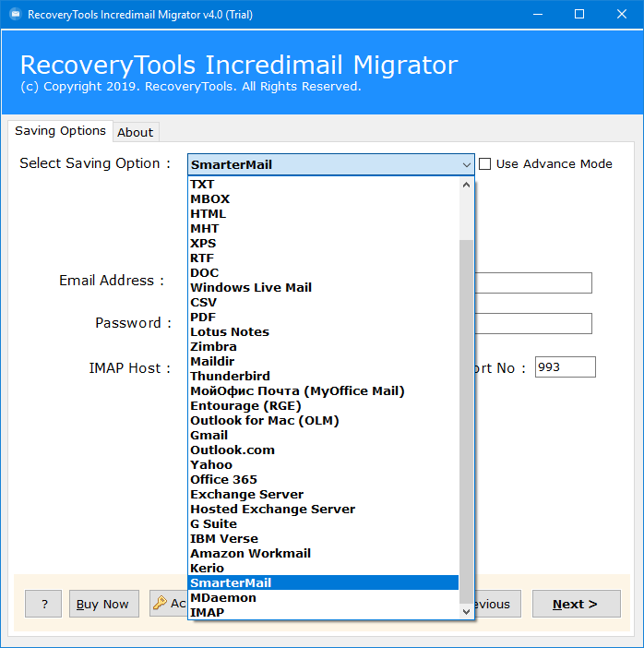The image size is (644, 648).
Task: Open the Saving Options tab
Action: 60,131
